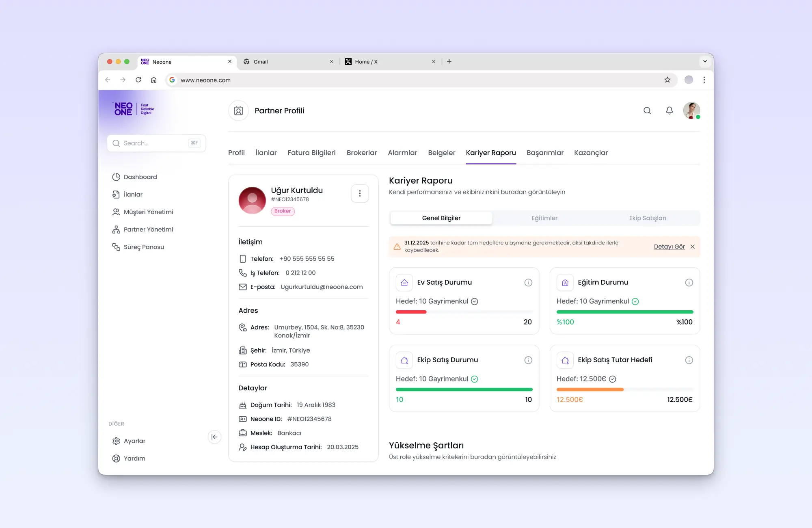Expand browser tab list chevron
The height and width of the screenshot is (528, 812).
coord(705,61)
